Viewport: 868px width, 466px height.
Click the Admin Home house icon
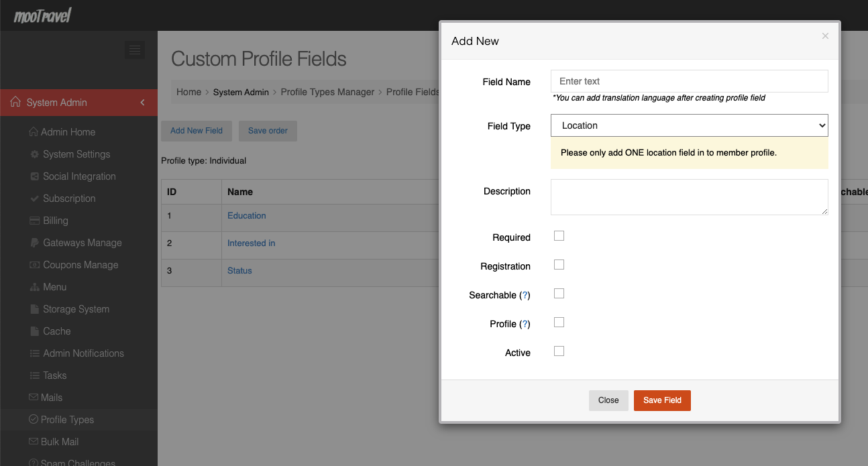(34, 132)
